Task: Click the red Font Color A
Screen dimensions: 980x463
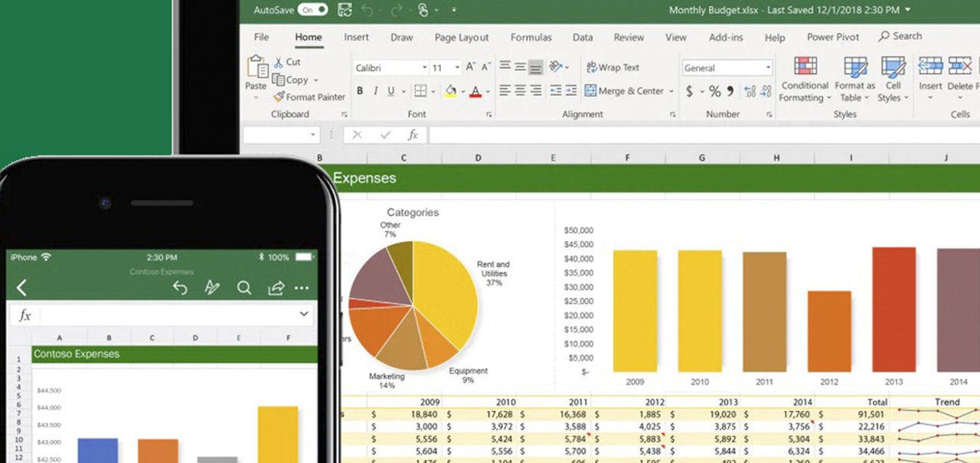Action: 475,91
